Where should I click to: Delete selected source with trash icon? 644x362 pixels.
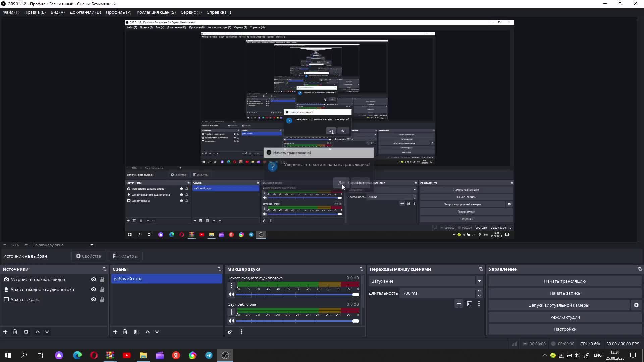click(x=15, y=332)
